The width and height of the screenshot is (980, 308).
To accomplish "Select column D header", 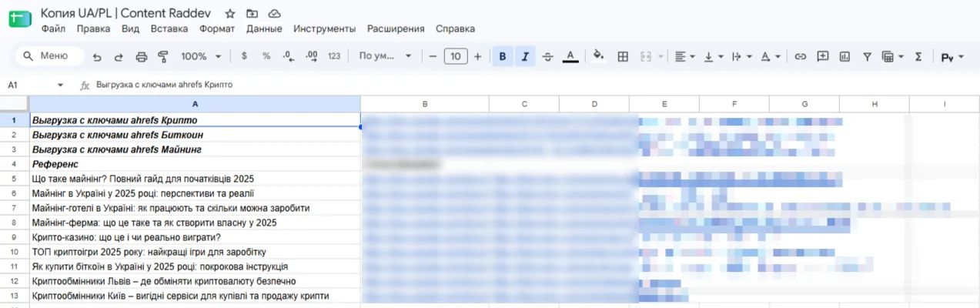I will pos(594,104).
